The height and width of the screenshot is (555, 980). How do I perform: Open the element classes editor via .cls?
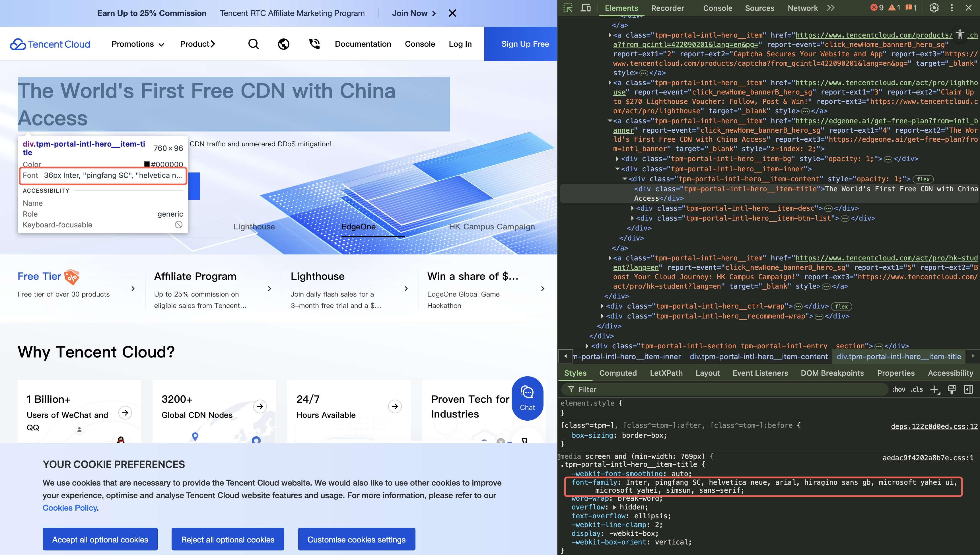click(x=917, y=389)
